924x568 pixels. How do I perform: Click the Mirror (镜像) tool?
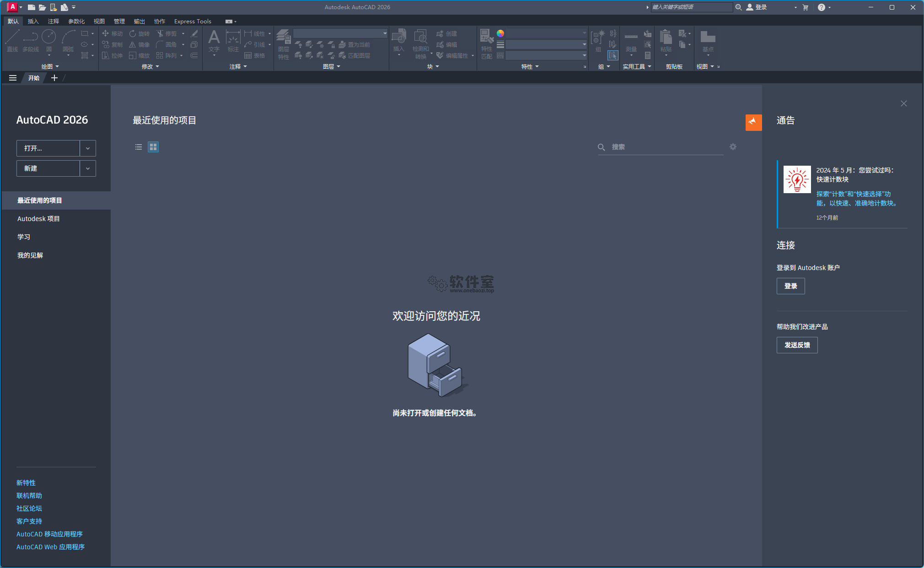coord(139,44)
